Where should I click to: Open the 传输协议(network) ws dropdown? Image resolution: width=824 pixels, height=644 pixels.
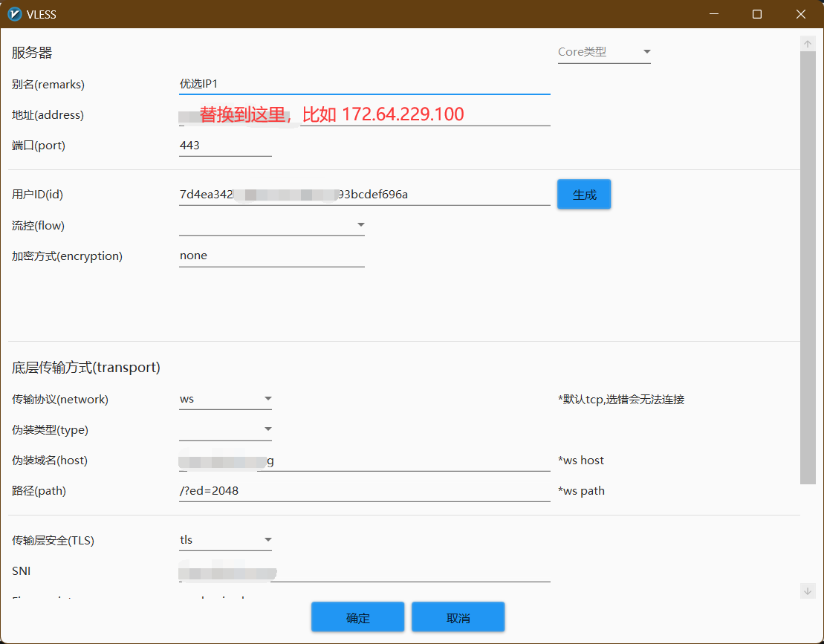(225, 399)
